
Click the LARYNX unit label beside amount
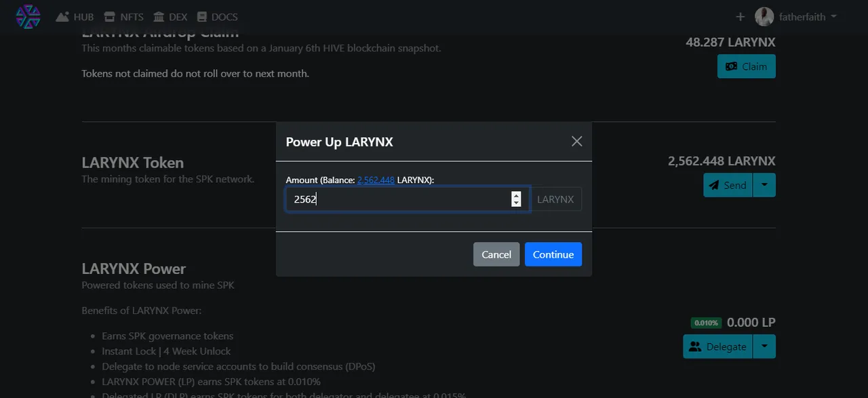click(555, 199)
